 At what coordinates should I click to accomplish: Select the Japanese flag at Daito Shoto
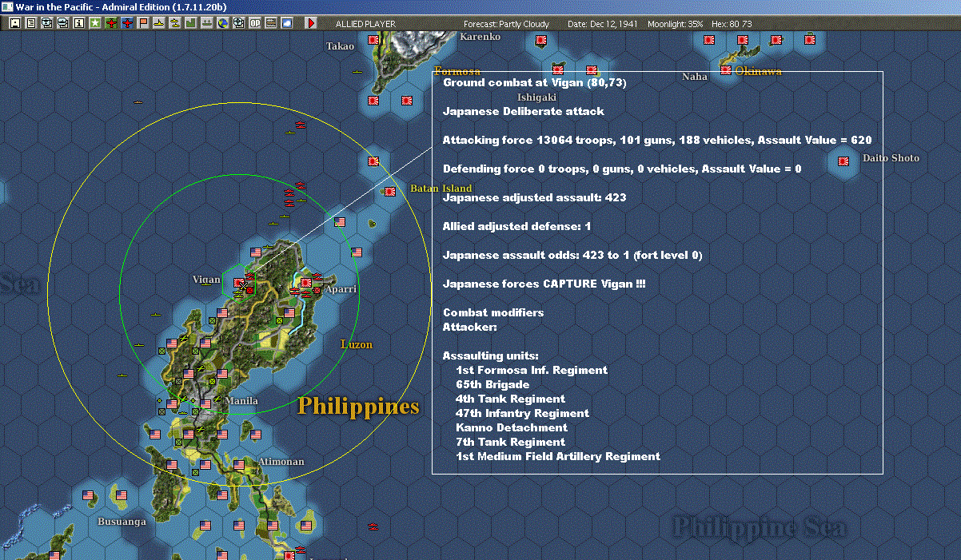point(843,161)
